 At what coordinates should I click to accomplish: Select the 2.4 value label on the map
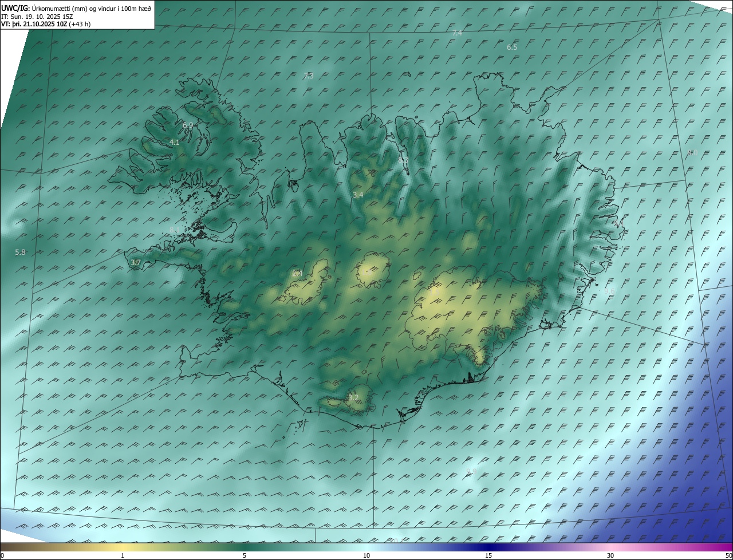[297, 273]
